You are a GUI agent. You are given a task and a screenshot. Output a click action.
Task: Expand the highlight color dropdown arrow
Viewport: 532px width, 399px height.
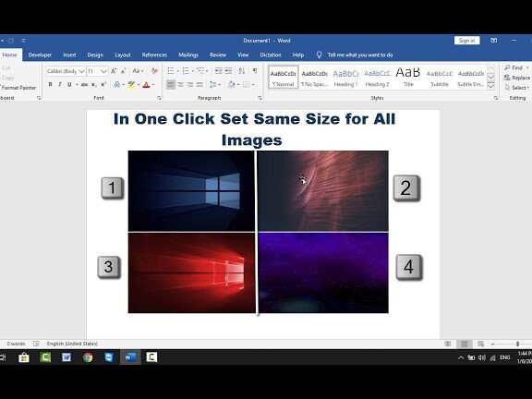click(x=139, y=84)
